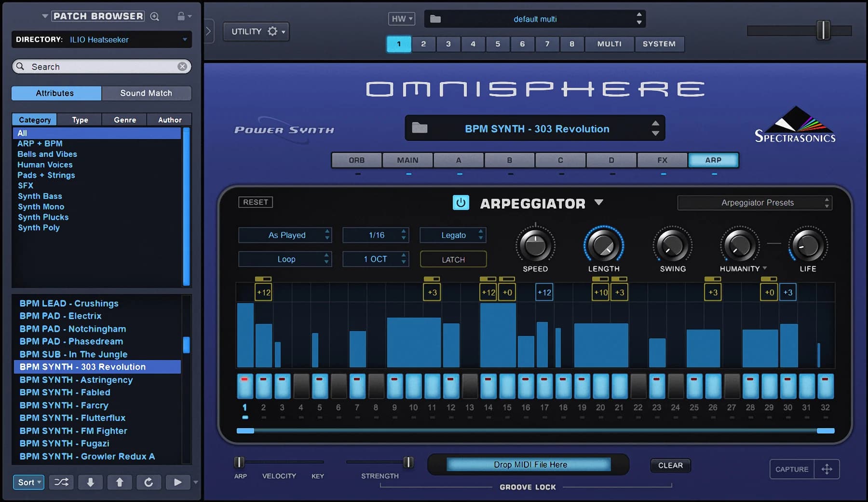
Task: Zoom the Patch Browser with the magnifier icon
Action: click(154, 15)
